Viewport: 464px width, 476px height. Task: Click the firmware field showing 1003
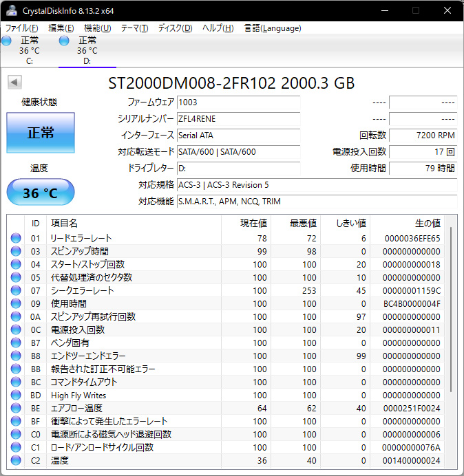[x=238, y=102]
